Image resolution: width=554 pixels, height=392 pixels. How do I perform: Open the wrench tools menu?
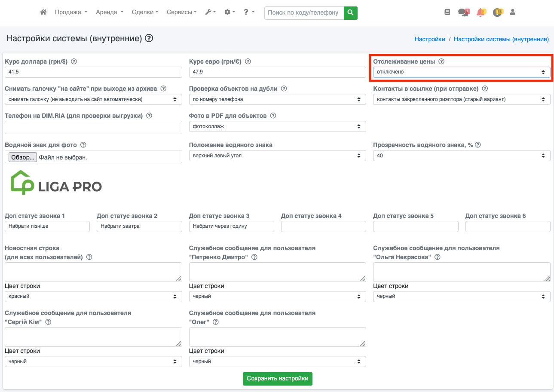click(211, 12)
